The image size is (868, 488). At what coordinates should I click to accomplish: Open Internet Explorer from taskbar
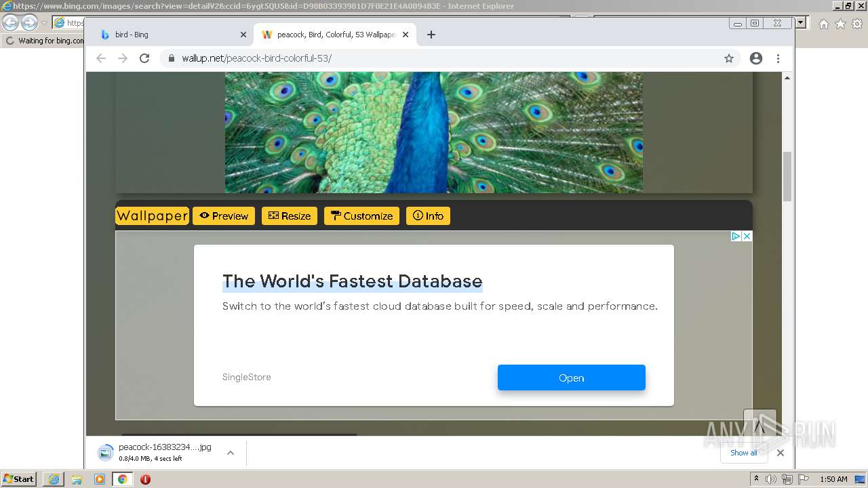(x=54, y=479)
